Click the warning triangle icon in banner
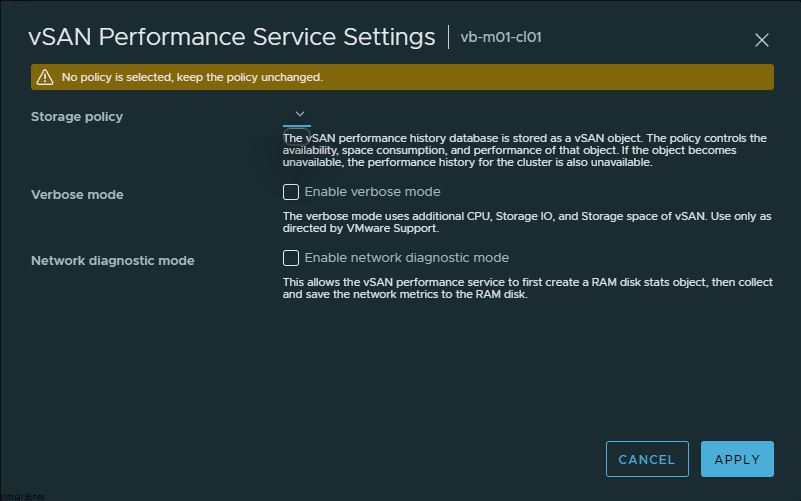 [44, 77]
